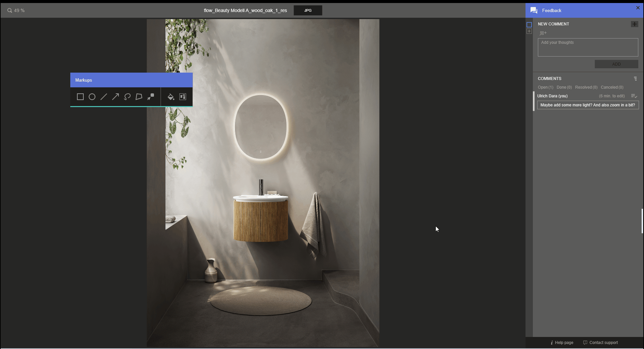Click the comment status checklist icon
The width and height of the screenshot is (644, 349).
click(634, 96)
